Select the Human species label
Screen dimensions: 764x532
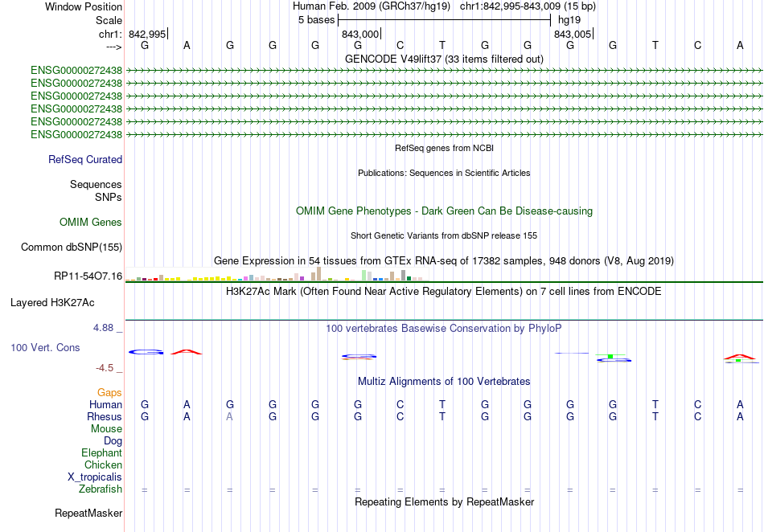tap(105, 404)
